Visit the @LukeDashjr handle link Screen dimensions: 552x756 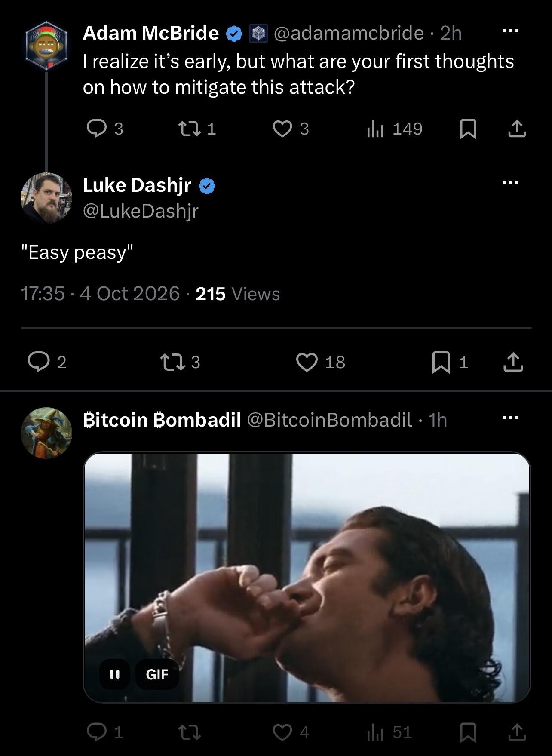pyautogui.click(x=141, y=211)
